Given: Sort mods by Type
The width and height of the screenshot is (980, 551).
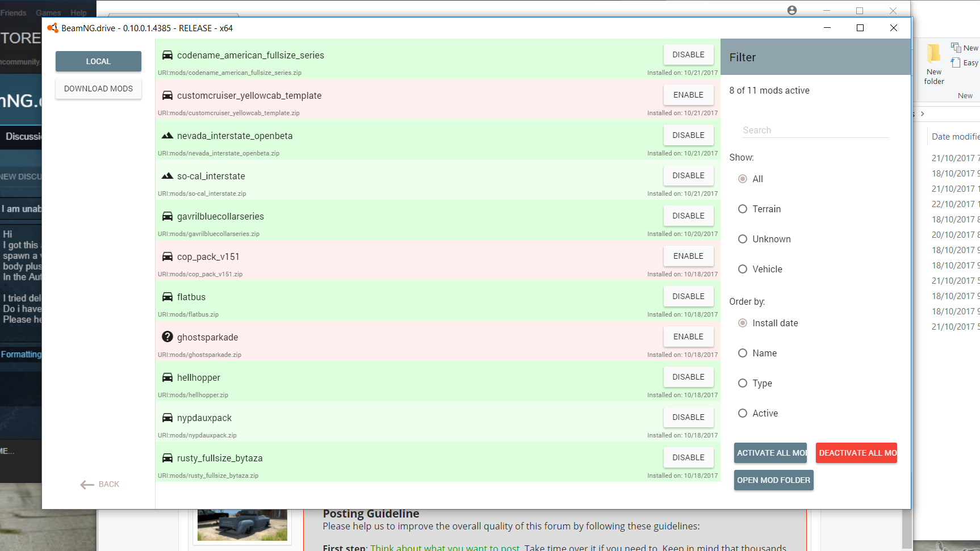Looking at the screenshot, I should click(743, 383).
